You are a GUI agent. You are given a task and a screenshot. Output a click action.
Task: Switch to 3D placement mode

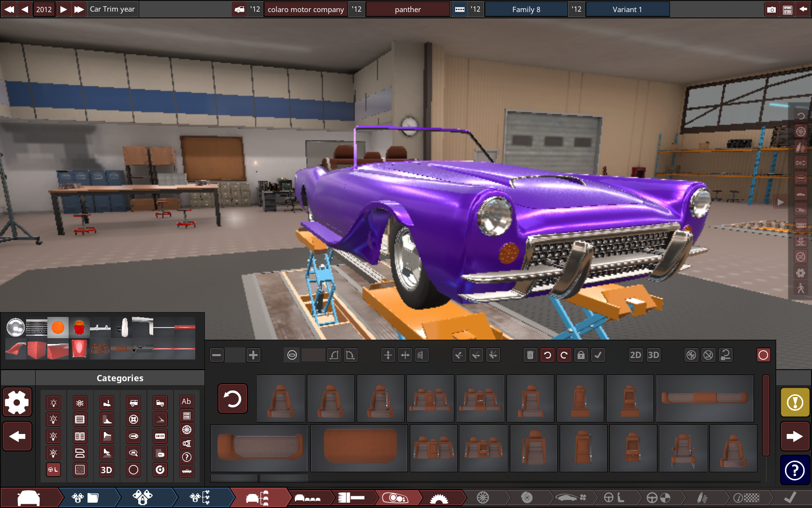click(653, 355)
